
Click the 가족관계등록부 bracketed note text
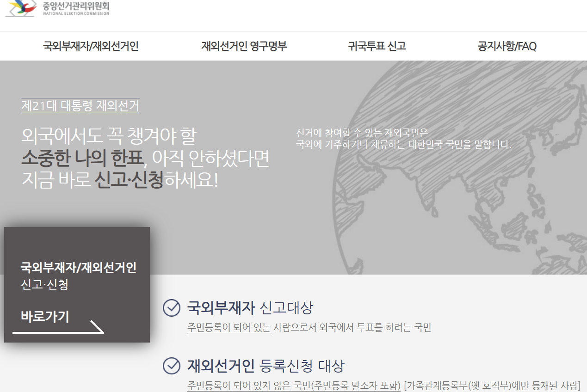(x=492, y=385)
